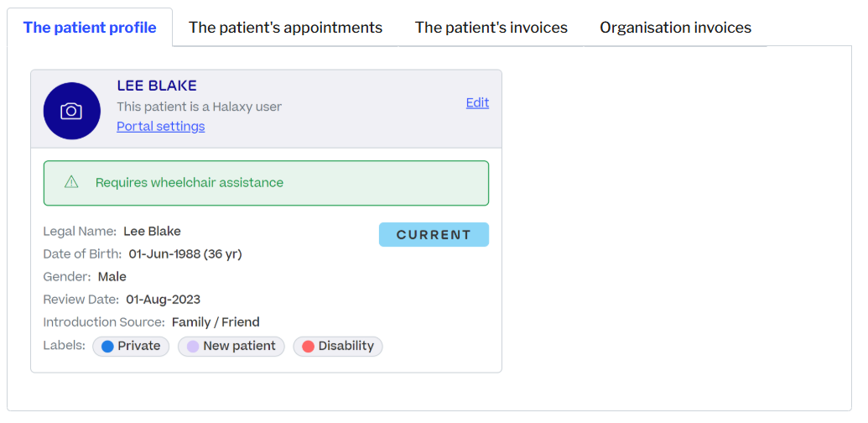This screenshot has height=423, width=868.
Task: Click the red dot on Disability label
Action: [x=308, y=346]
